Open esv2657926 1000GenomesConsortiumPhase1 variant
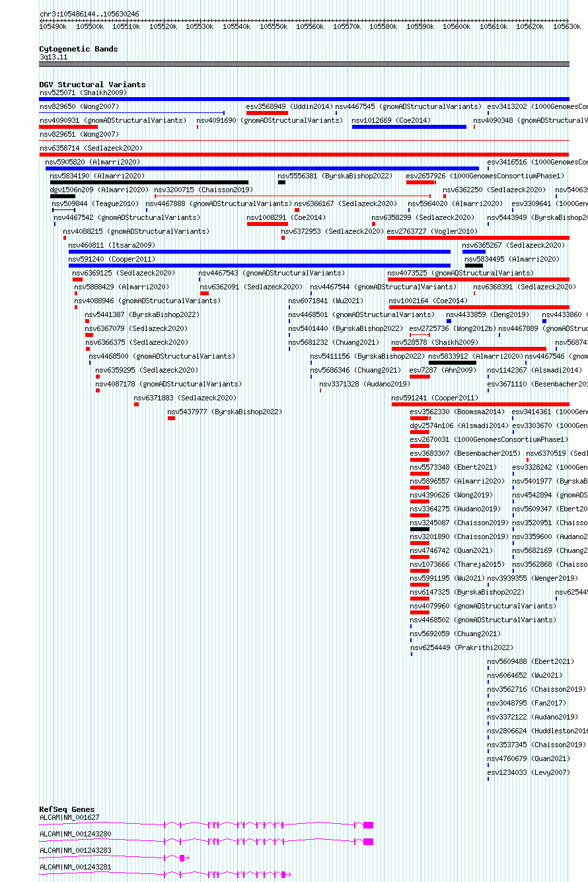588x882 pixels. coord(486,176)
